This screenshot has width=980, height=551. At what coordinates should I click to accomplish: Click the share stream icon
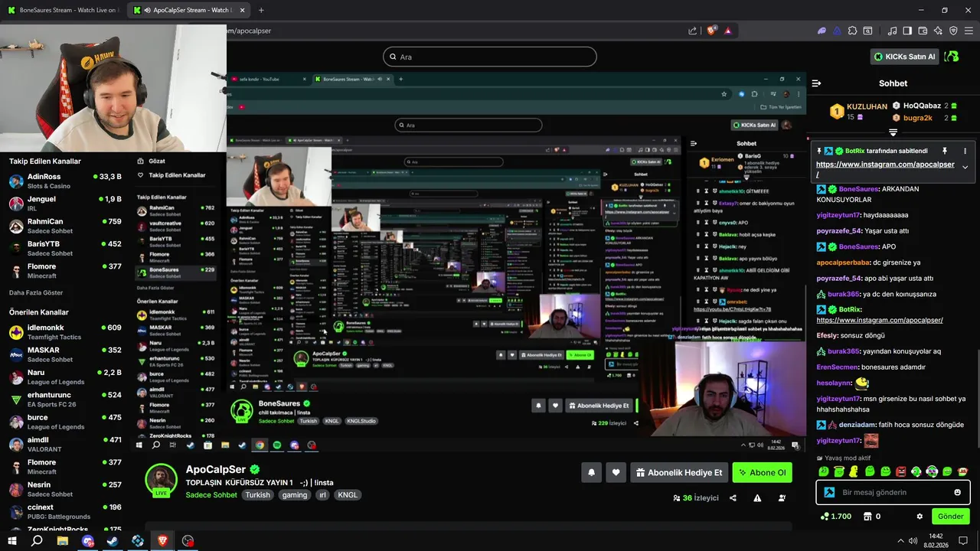pyautogui.click(x=733, y=497)
